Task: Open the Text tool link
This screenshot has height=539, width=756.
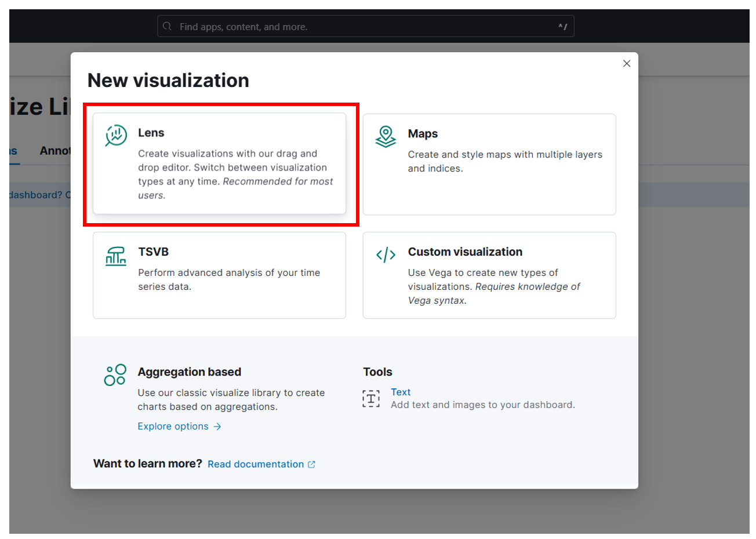Action: pos(401,392)
